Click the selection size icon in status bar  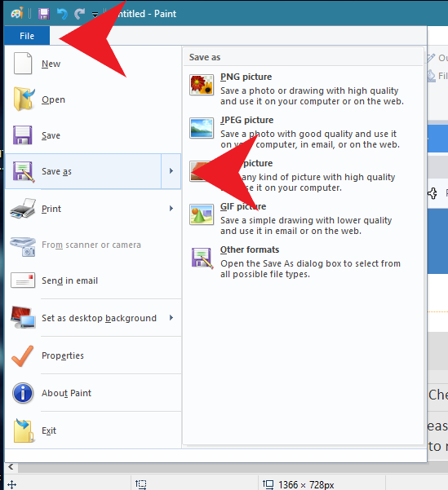(x=141, y=484)
